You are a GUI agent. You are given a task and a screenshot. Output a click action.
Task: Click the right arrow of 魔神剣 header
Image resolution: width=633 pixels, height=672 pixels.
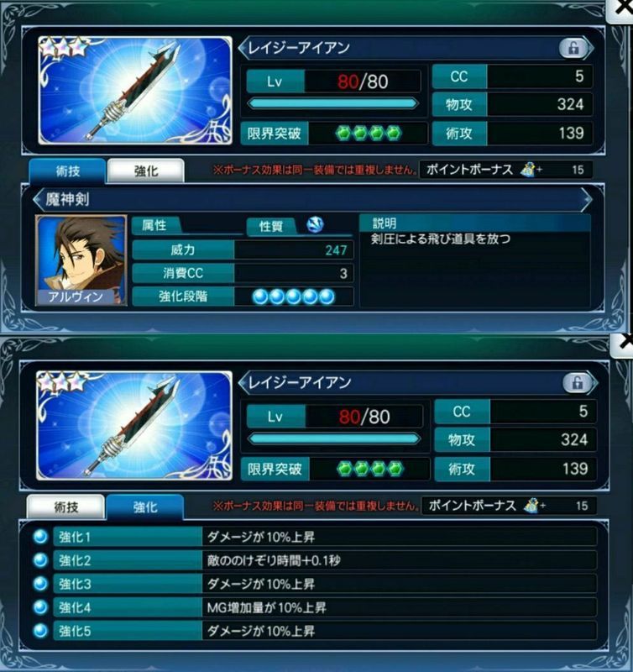[586, 199]
